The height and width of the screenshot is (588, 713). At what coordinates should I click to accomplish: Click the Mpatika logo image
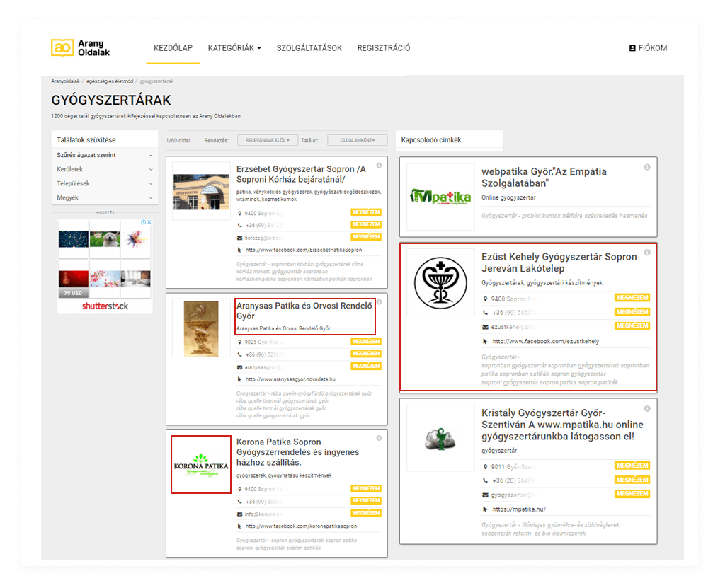coord(440,196)
